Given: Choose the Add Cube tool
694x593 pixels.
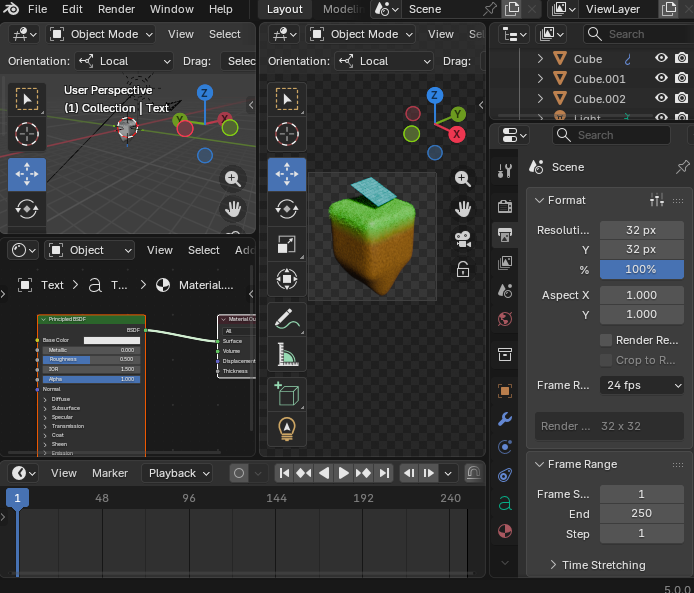Looking at the screenshot, I should pos(287,395).
